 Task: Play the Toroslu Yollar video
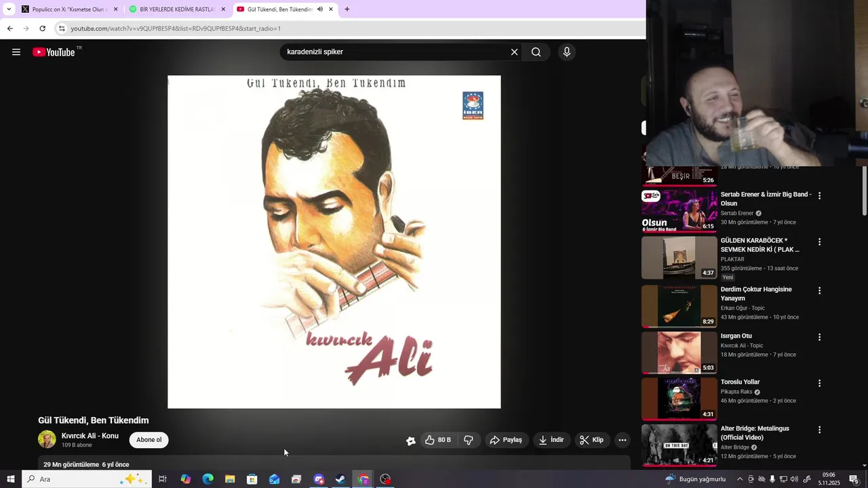click(679, 399)
